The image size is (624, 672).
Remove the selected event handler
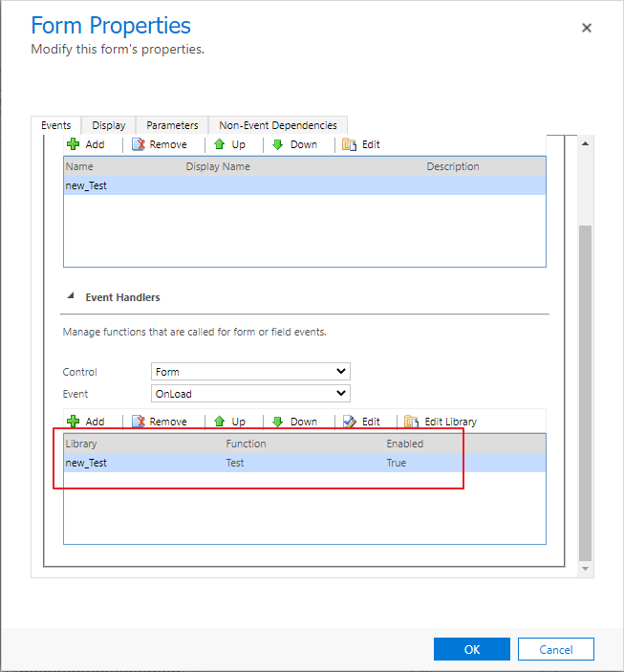tap(160, 422)
